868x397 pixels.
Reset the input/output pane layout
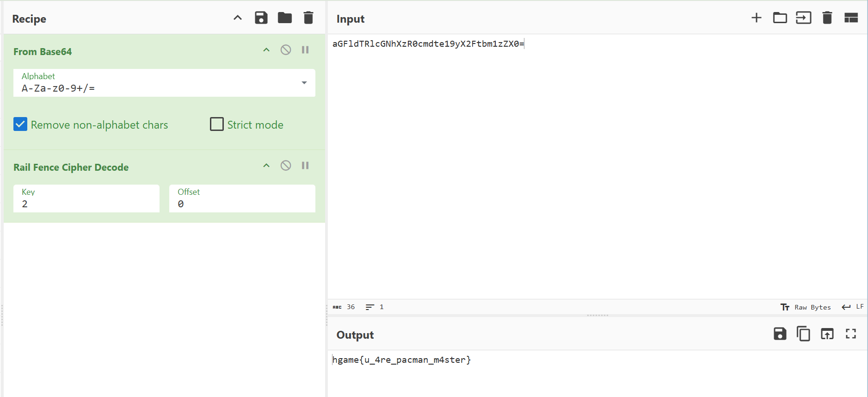coord(851,18)
